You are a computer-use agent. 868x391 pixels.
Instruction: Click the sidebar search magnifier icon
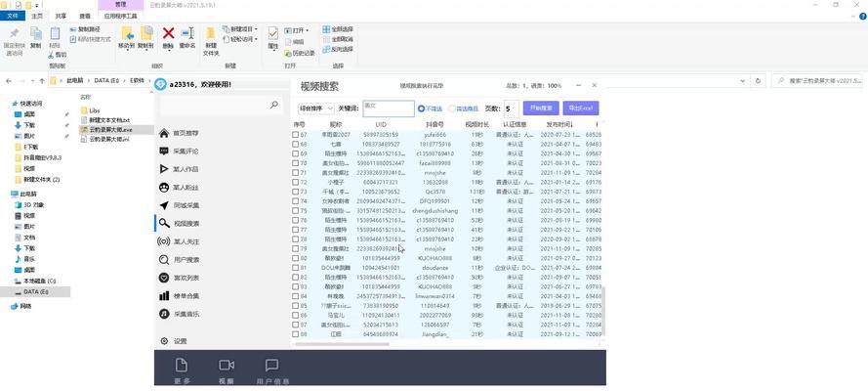click(x=274, y=105)
